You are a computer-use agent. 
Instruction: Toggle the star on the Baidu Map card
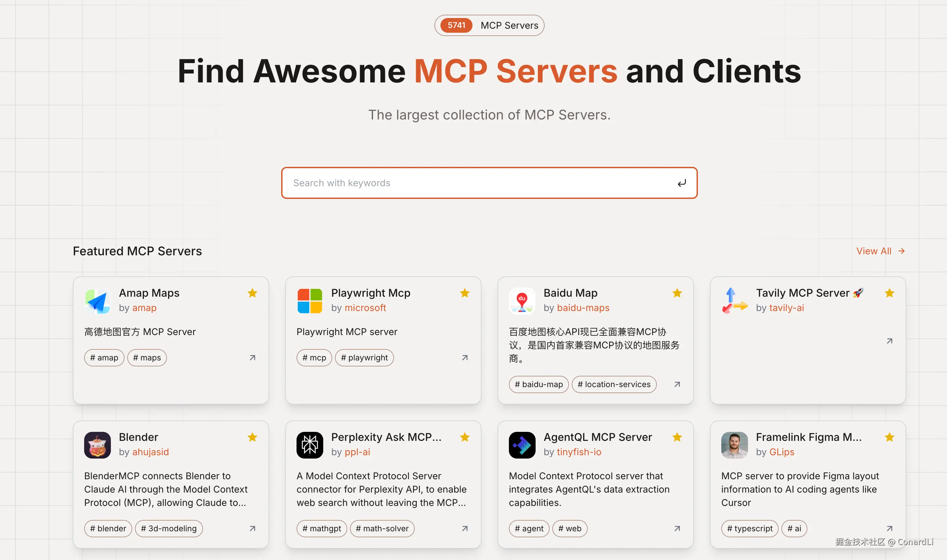677,293
